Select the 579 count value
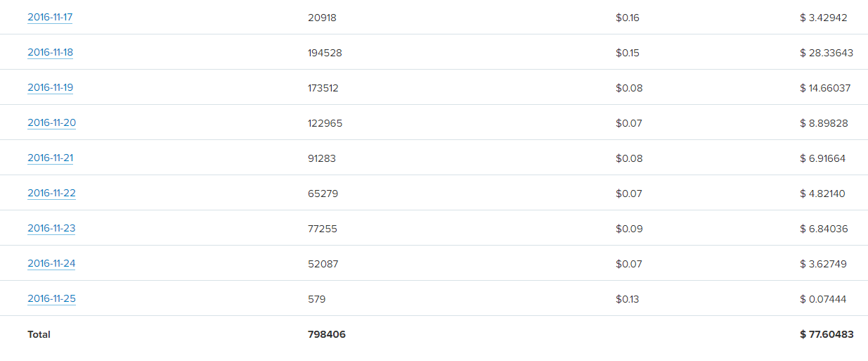 317,299
